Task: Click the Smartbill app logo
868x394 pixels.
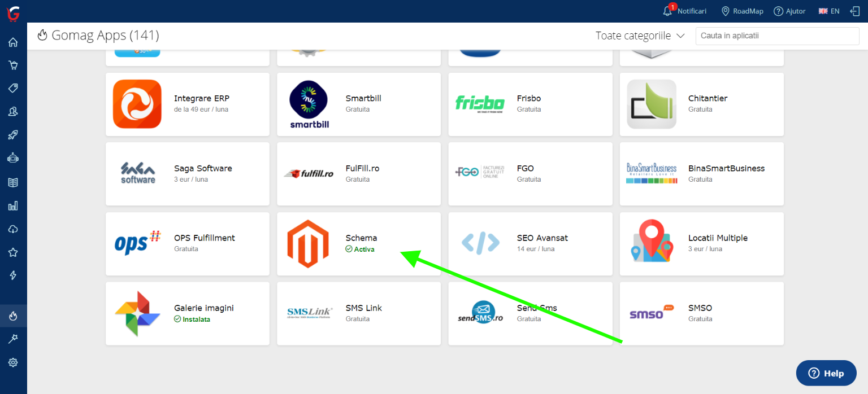Action: click(309, 104)
